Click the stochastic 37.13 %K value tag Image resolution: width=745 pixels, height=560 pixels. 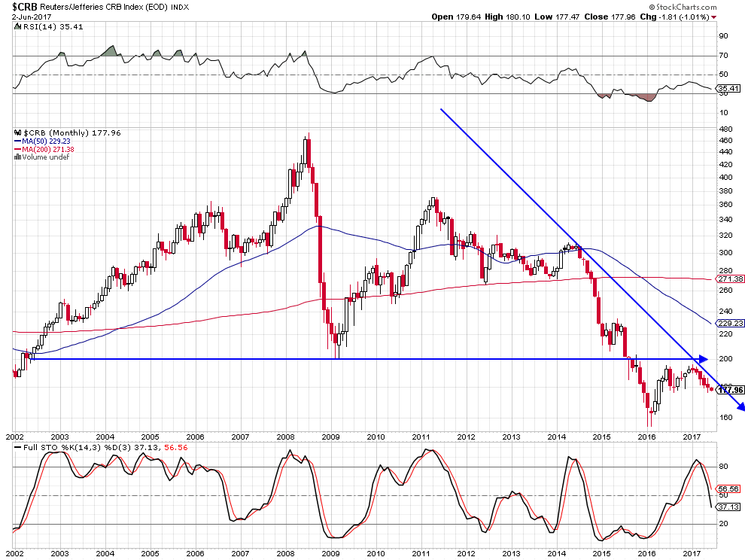point(726,507)
